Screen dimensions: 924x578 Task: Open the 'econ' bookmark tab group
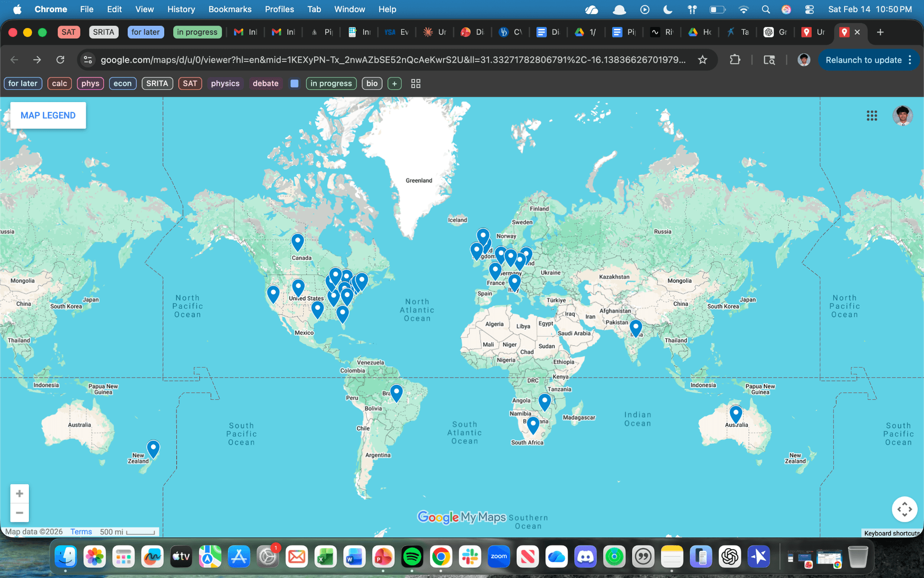tap(122, 83)
